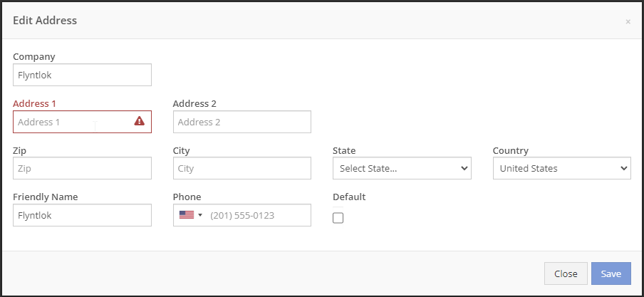The width and height of the screenshot is (644, 297).
Task: Focus the Zip input field
Action: click(x=82, y=168)
